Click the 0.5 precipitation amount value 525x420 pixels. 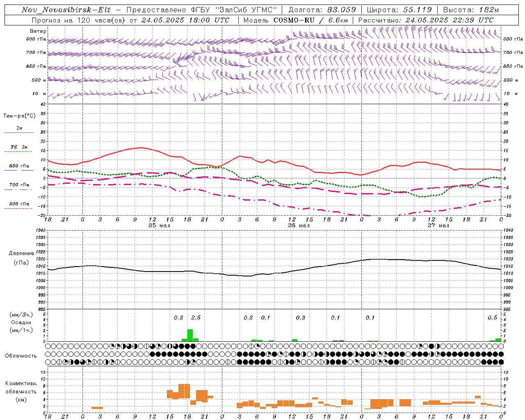492,318
